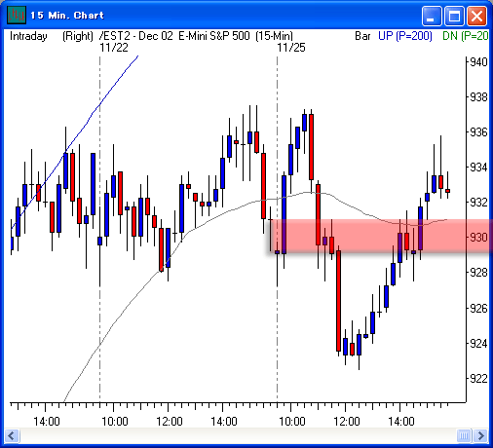Click the 936 price axis label
This screenshot has height=448, width=493.
tap(478, 132)
